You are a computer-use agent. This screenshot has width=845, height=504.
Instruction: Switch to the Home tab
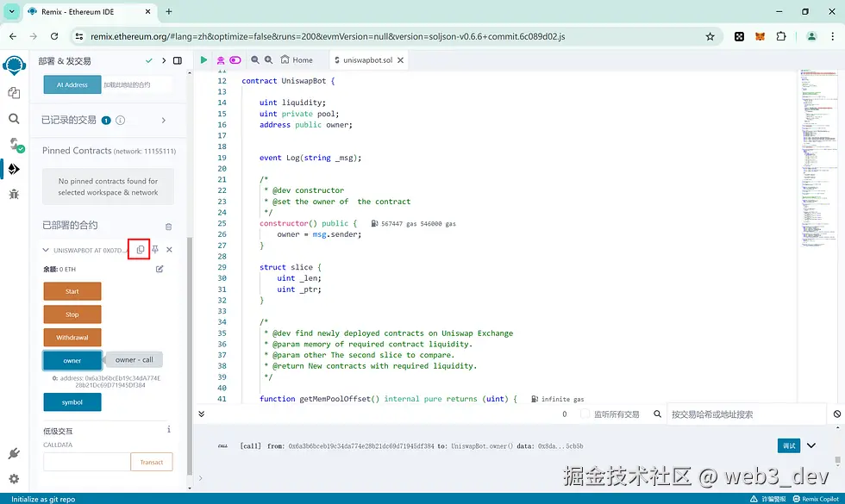point(297,59)
